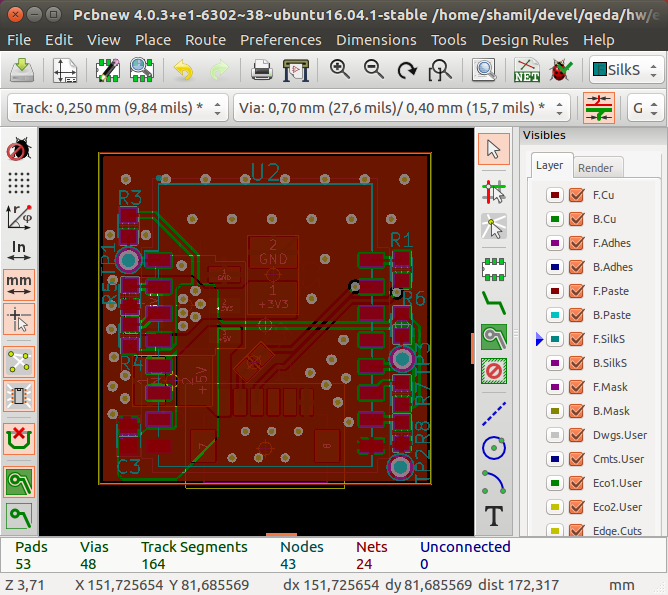Image resolution: width=668 pixels, height=595 pixels.
Task: Click the F.Cu color swatch
Action: pos(555,195)
